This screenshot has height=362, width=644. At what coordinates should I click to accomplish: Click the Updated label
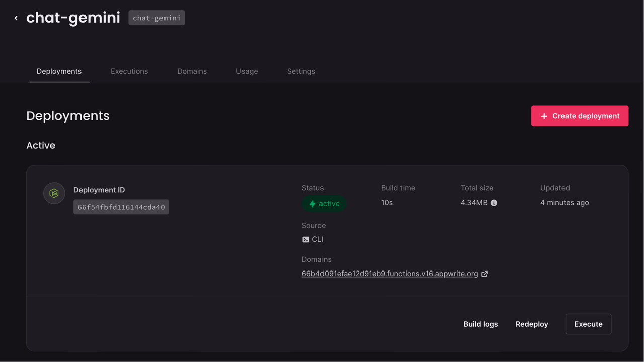(x=555, y=188)
